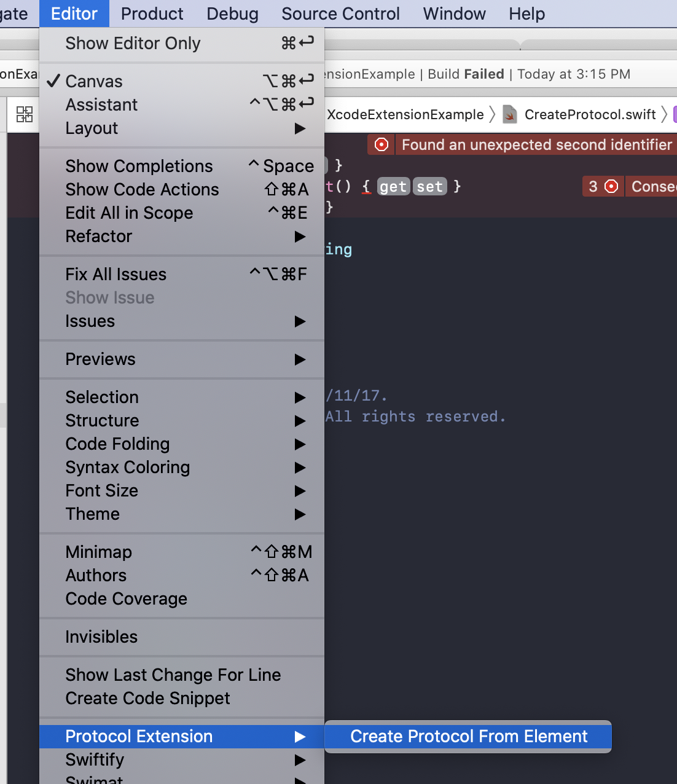
Task: Expand the Swiftify submenu
Action: point(182,760)
